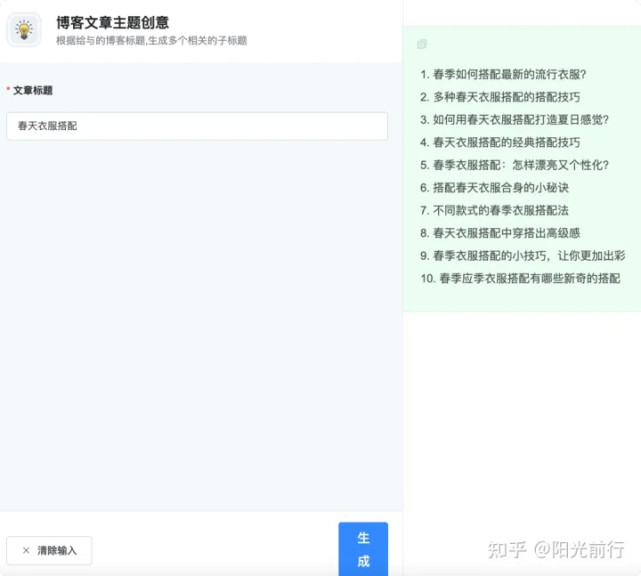This screenshot has width=641, height=576.
Task: Select result 5 春季衣服搭配:怎样漂亮又个性化?
Action: [515, 165]
